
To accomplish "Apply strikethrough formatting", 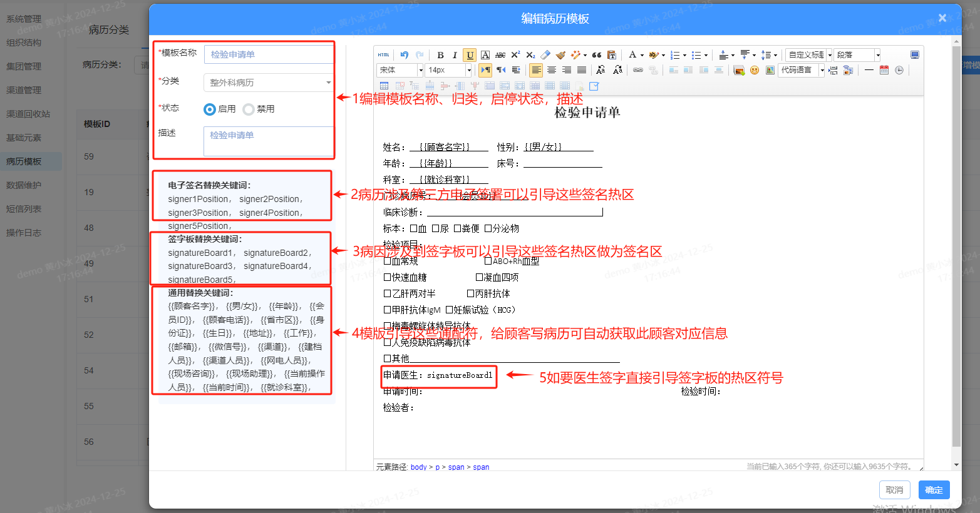I will pyautogui.click(x=500, y=55).
